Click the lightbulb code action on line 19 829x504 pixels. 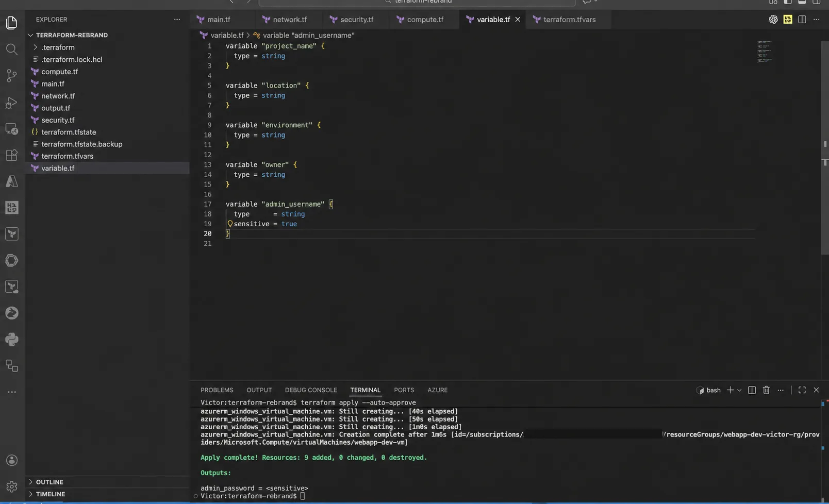click(230, 224)
